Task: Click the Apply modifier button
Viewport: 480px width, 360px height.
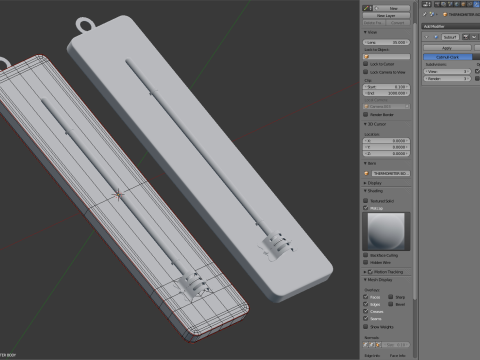Action: click(x=447, y=48)
